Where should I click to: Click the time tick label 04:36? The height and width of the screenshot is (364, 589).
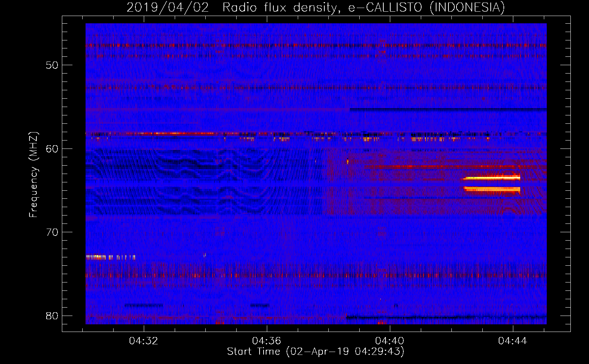[x=266, y=341]
